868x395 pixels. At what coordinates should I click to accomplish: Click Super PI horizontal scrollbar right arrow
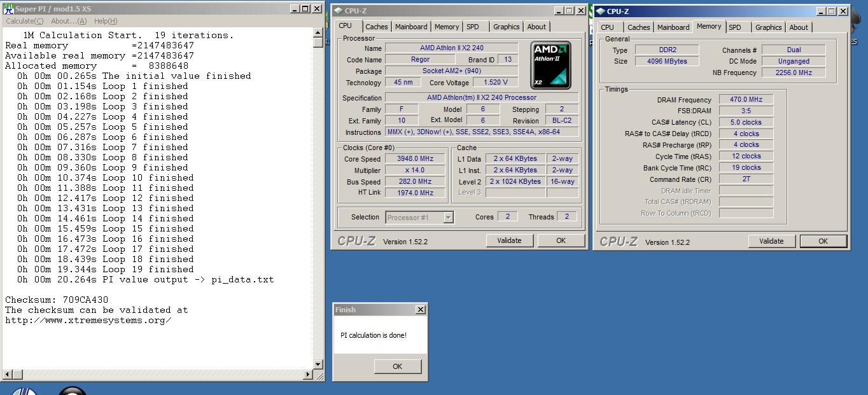click(x=309, y=374)
